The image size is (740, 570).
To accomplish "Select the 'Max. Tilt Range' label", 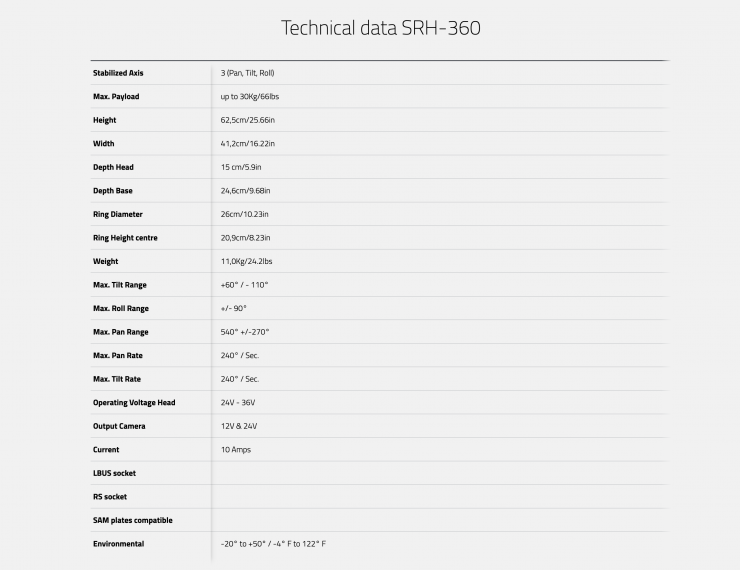I will coord(120,285).
